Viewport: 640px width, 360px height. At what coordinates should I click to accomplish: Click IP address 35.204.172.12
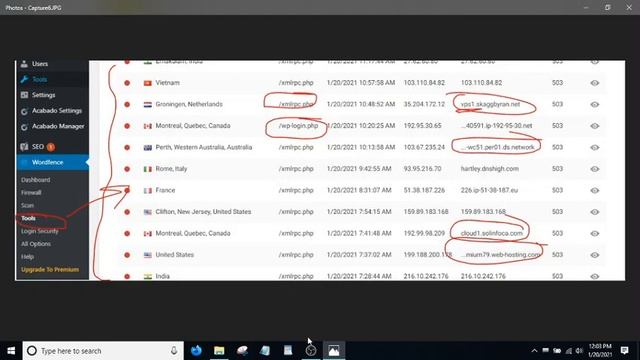coord(424,104)
